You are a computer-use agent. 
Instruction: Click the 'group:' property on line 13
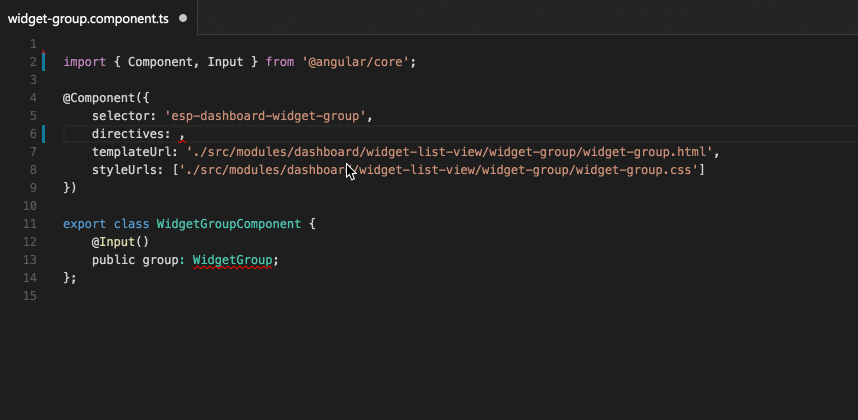pyautogui.click(x=164, y=260)
